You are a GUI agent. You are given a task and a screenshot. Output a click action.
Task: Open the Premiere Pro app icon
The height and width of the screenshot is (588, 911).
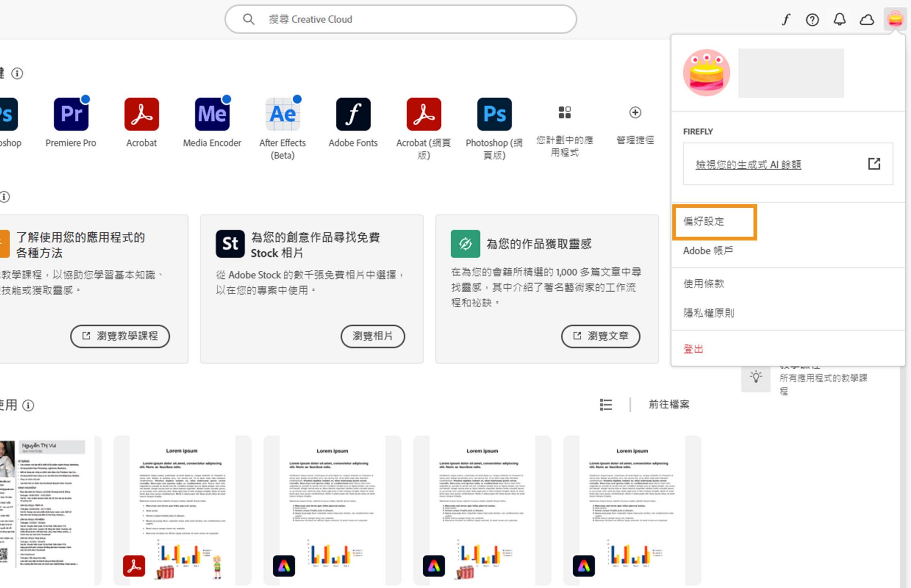pos(71,114)
